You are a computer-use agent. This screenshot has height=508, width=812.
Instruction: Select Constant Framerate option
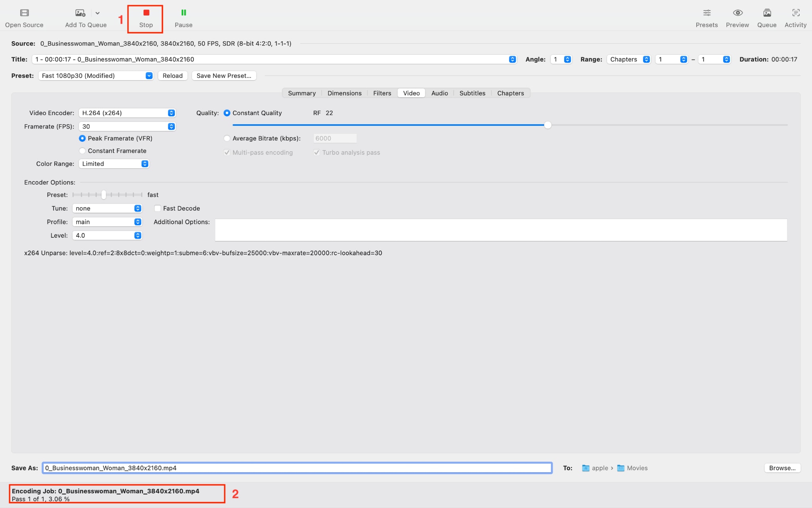tap(82, 151)
